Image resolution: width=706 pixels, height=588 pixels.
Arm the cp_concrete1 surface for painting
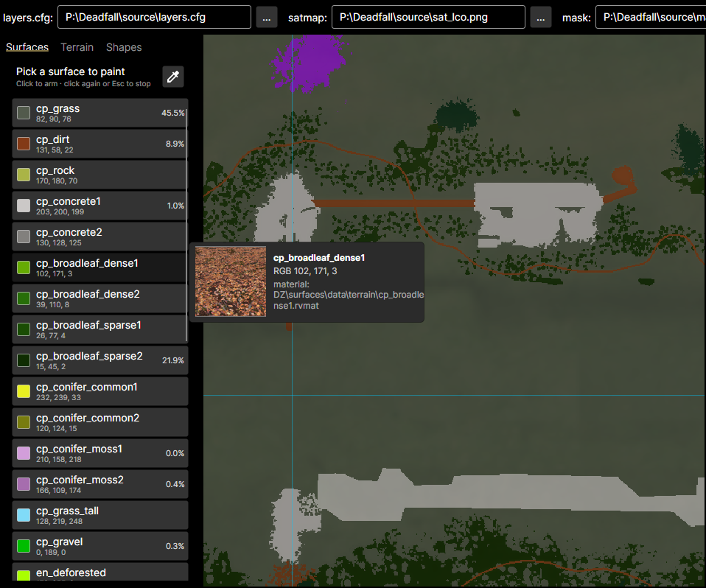pos(99,206)
